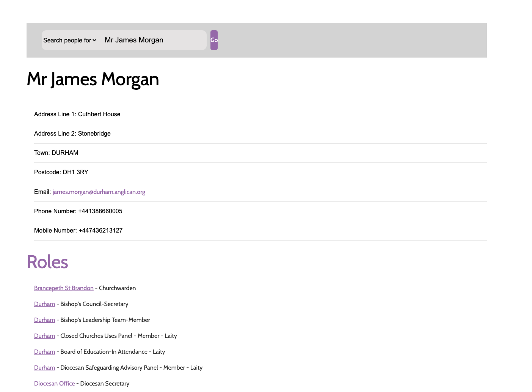Open Durham link for Board of Education
Image resolution: width=532 pixels, height=392 pixels.
[x=44, y=352]
